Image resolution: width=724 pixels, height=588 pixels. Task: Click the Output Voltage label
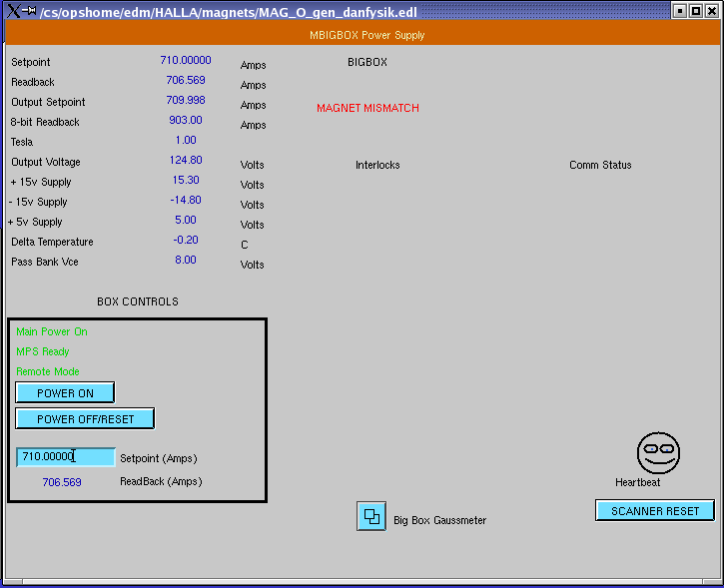click(46, 162)
